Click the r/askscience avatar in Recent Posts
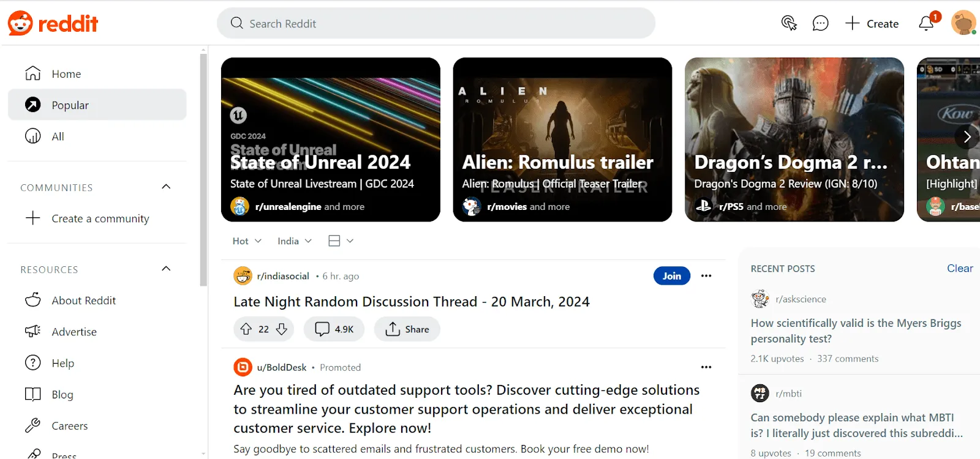 [760, 299]
